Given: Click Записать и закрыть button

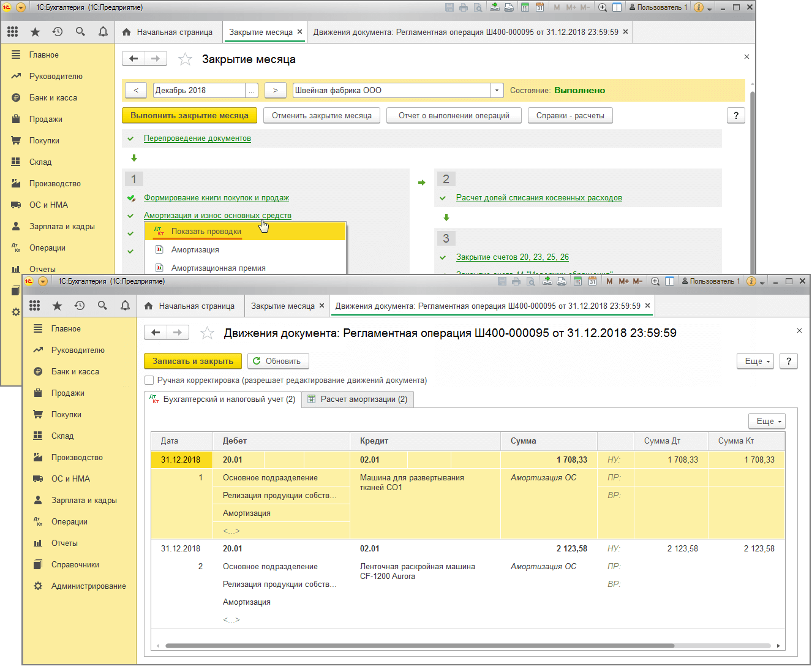Looking at the screenshot, I should [193, 361].
